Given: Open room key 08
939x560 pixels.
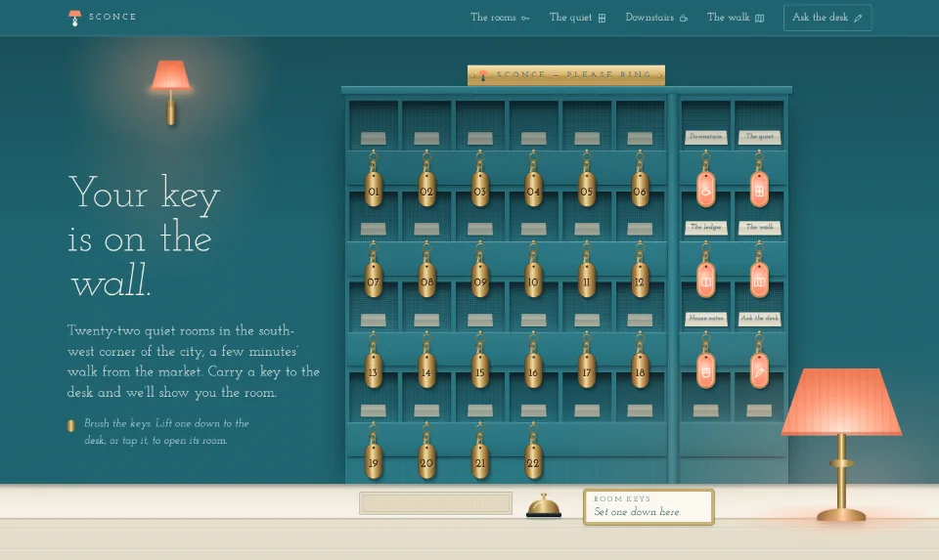Looking at the screenshot, I should 426,280.
